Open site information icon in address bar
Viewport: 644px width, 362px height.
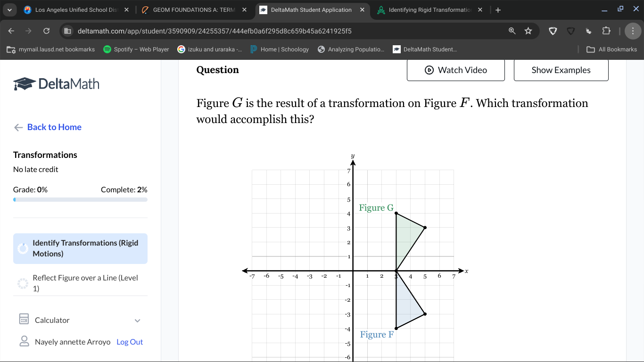(x=68, y=31)
